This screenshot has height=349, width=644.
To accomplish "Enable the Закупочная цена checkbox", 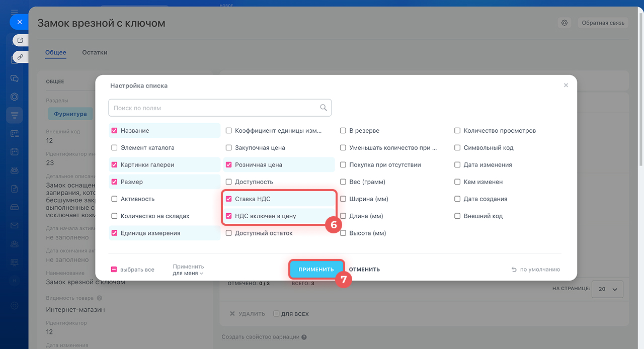I will pos(229,148).
